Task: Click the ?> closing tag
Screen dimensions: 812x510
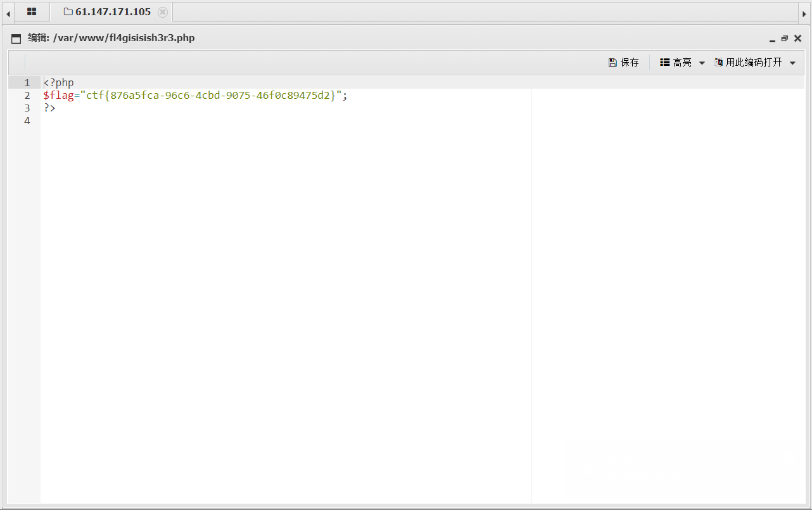Action: point(49,108)
